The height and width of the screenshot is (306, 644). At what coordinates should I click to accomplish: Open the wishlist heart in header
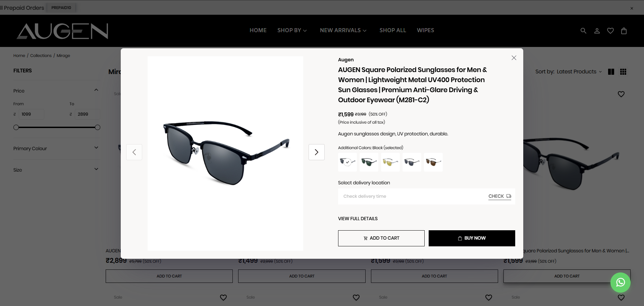610,31
